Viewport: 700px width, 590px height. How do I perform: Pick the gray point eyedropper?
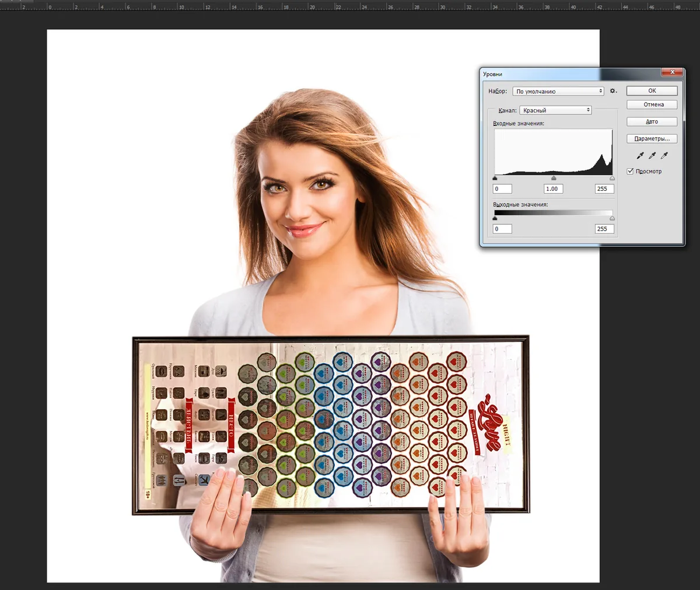point(652,156)
